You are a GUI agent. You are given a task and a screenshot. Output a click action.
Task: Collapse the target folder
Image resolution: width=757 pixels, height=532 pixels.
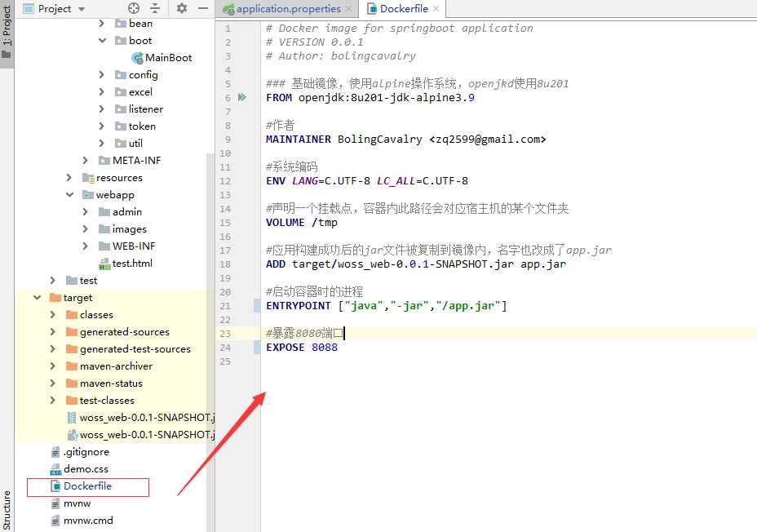coord(38,297)
